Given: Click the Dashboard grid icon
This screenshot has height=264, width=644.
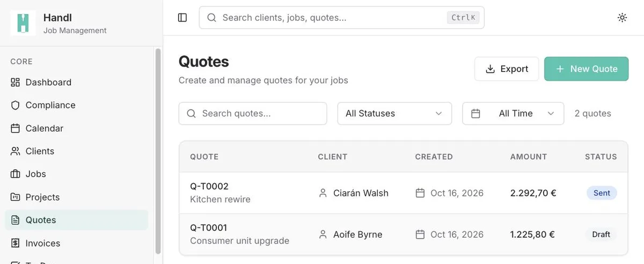Looking at the screenshot, I should [15, 82].
